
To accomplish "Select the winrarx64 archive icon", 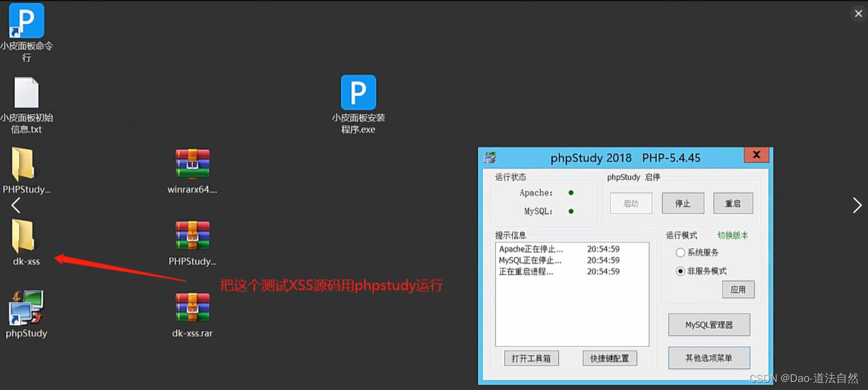I will click(x=193, y=164).
